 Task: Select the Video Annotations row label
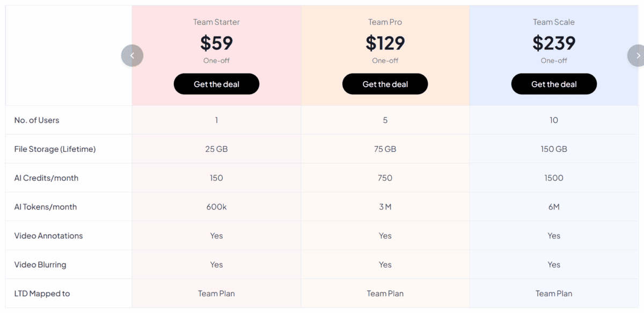pos(48,236)
